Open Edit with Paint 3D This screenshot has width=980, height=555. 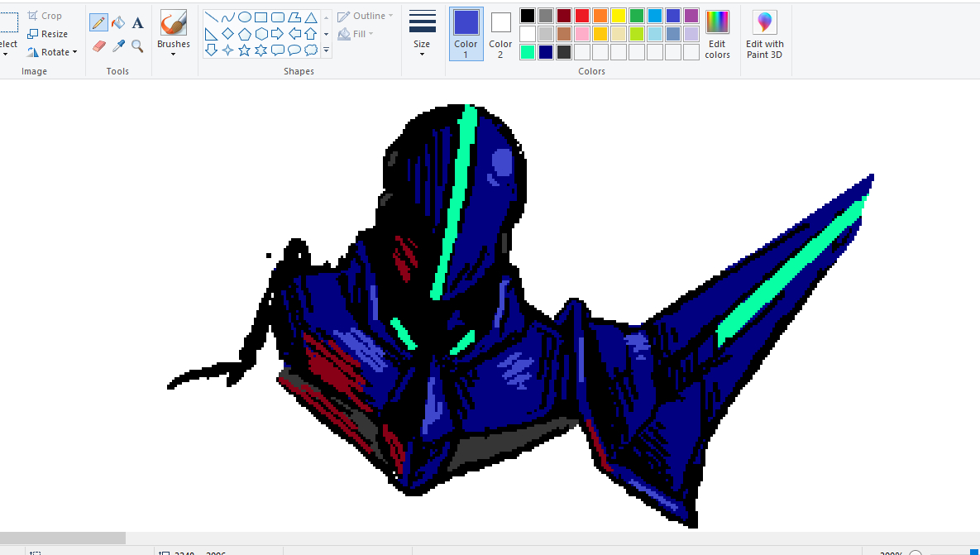[x=764, y=35]
